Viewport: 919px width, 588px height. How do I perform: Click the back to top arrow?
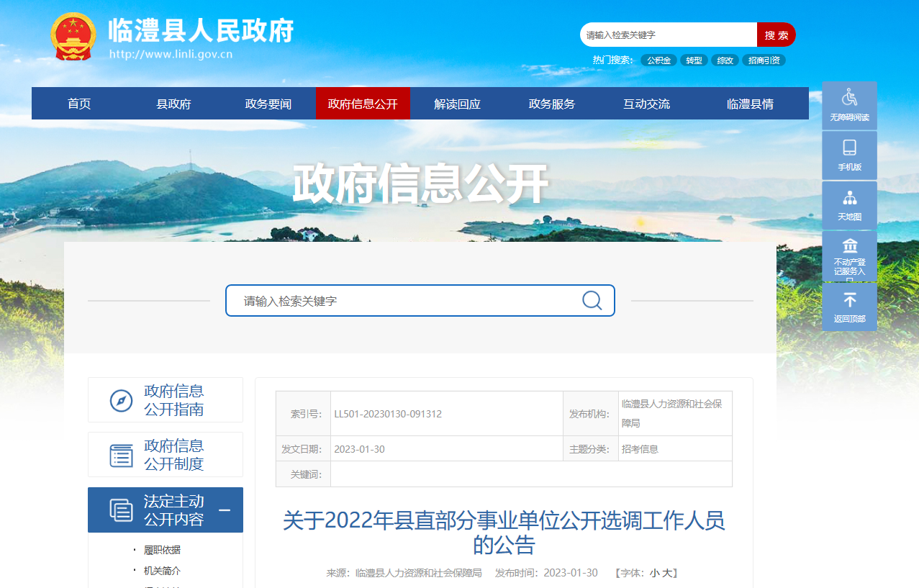(849, 300)
